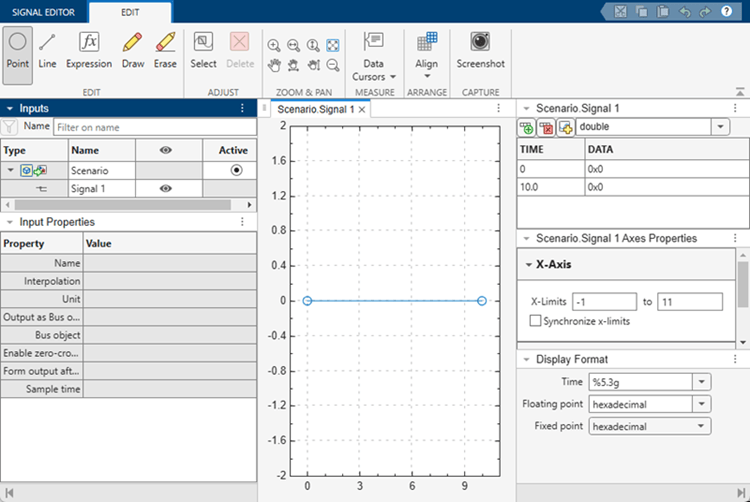Open the Input Properties three-dot menu
The width and height of the screenshot is (750, 502).
pyautogui.click(x=243, y=221)
